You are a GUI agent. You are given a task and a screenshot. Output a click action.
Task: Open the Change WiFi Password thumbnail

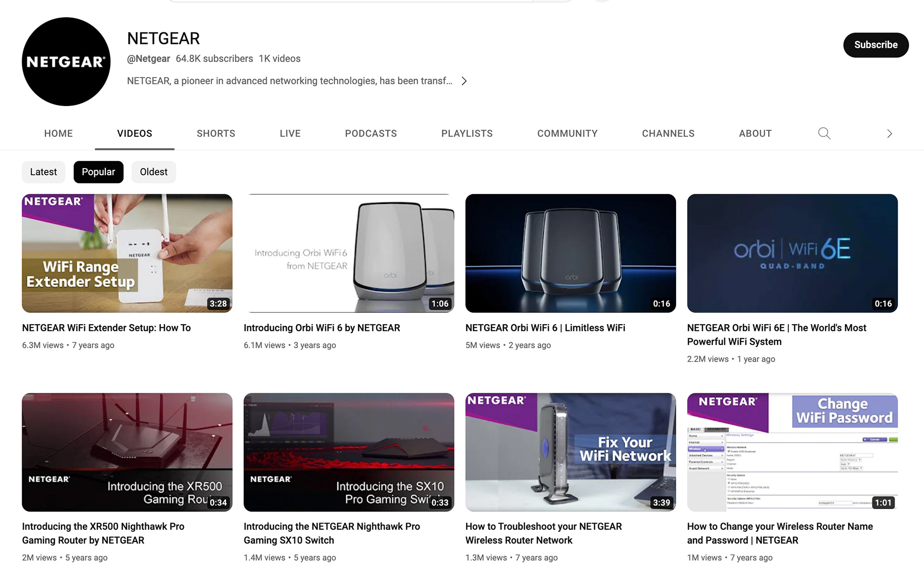(792, 452)
